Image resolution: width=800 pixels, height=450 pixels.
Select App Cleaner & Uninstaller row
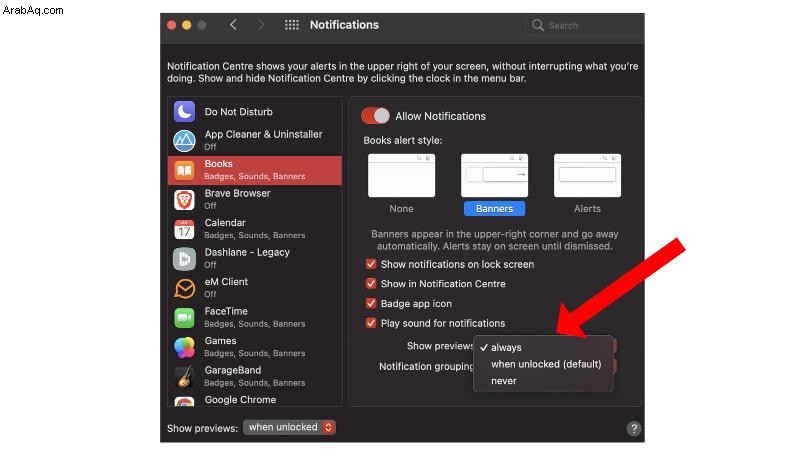255,141
